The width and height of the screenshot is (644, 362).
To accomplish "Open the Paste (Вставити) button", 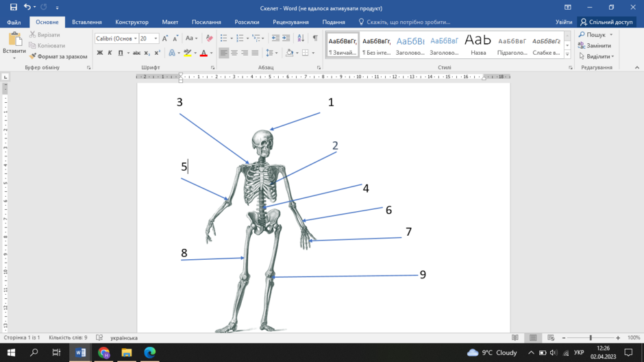I will pyautogui.click(x=14, y=45).
